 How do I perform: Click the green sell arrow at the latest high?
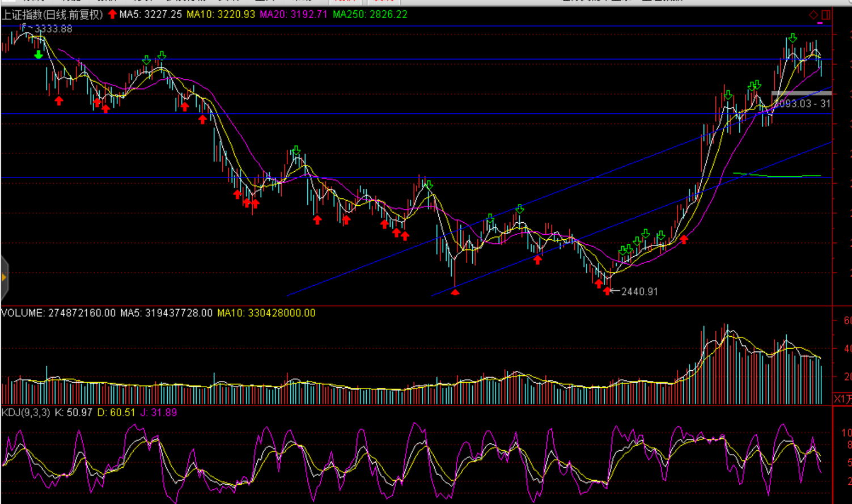click(x=792, y=38)
